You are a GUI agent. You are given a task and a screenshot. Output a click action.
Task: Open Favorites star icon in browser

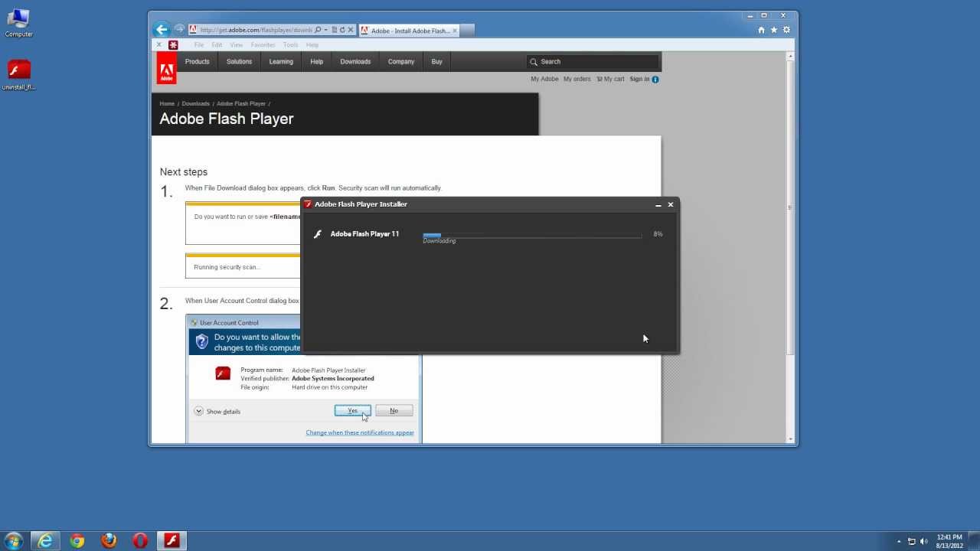(774, 30)
